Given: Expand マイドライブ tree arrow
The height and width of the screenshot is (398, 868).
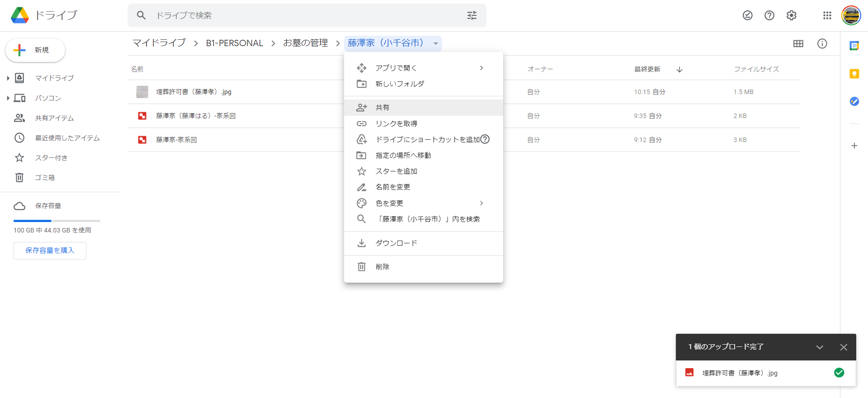Looking at the screenshot, I should [x=8, y=78].
